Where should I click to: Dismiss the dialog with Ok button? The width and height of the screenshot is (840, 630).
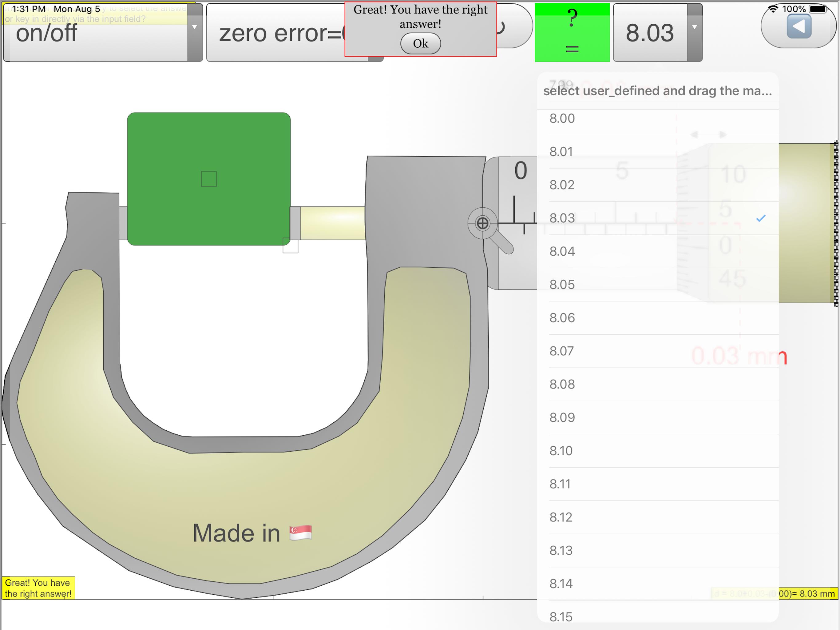coord(420,43)
